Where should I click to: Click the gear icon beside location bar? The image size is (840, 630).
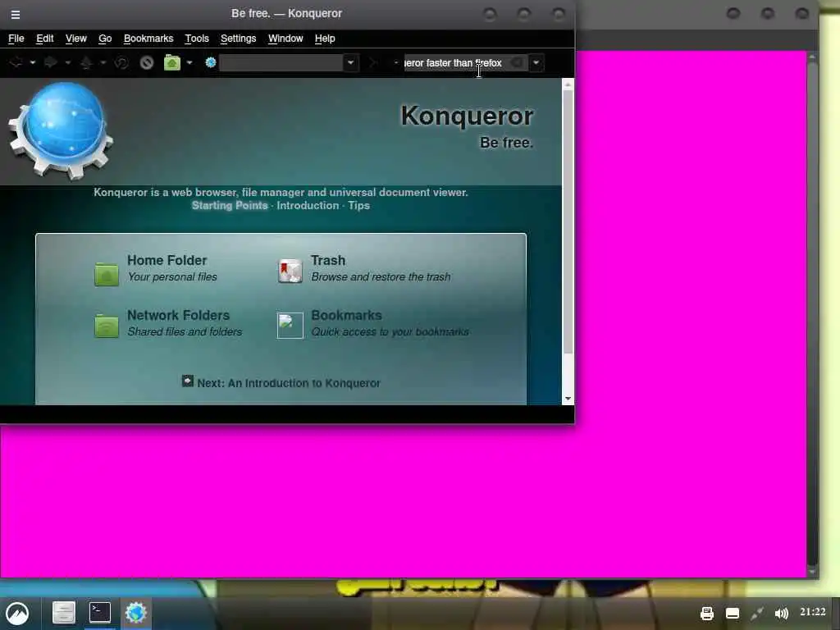[x=211, y=62]
